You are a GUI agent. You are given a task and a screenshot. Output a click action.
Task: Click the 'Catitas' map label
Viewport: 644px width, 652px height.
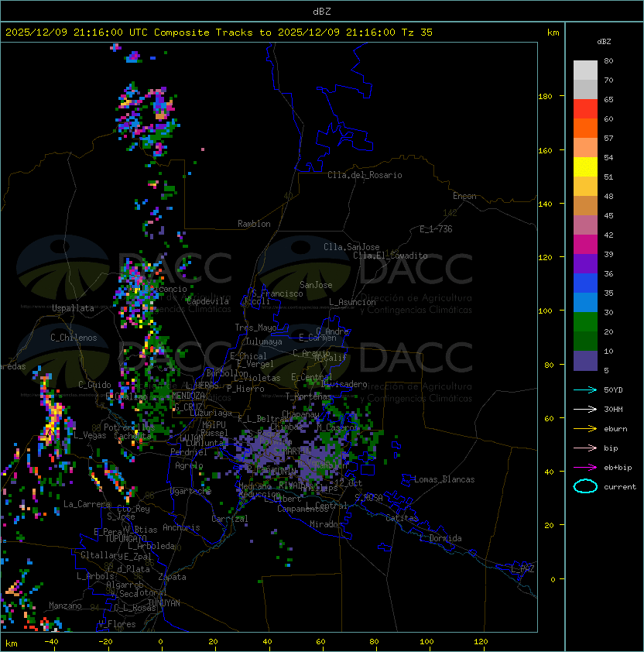tap(402, 518)
